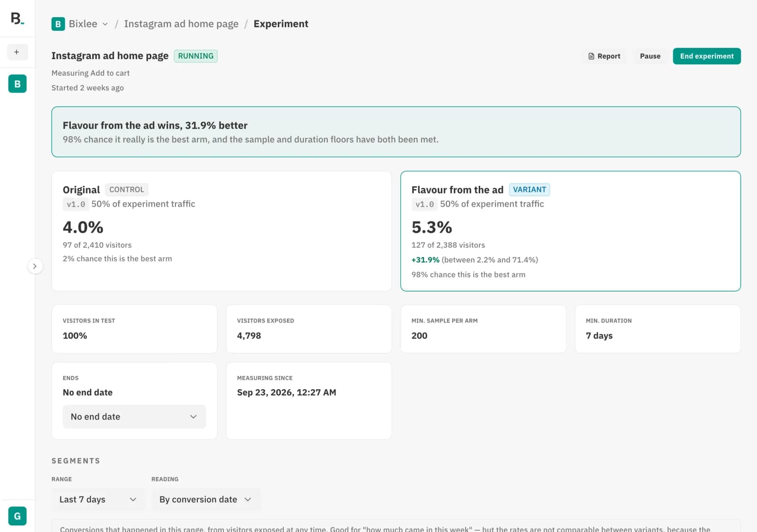Open the By conversion date reading dropdown
The height and width of the screenshot is (532, 757).
pyautogui.click(x=206, y=499)
